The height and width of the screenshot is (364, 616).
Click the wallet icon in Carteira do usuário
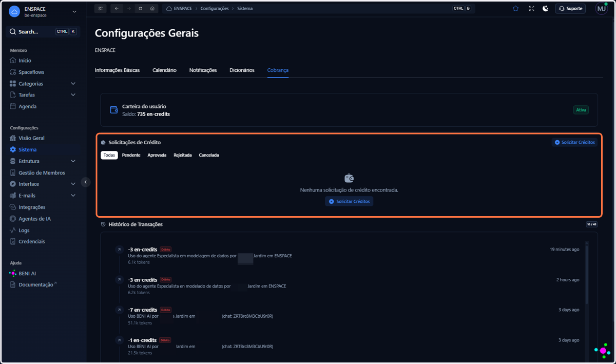point(114,110)
